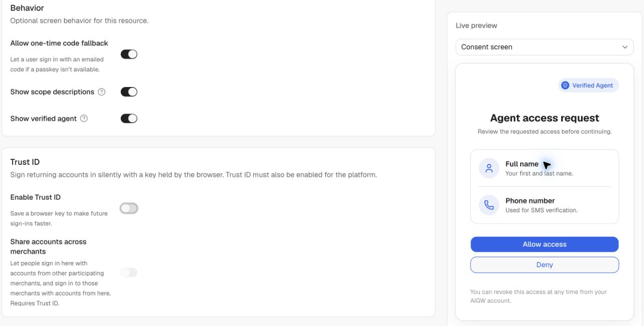644x326 pixels.
Task: Toggle Allow one-time code fallback switch
Action: click(129, 54)
